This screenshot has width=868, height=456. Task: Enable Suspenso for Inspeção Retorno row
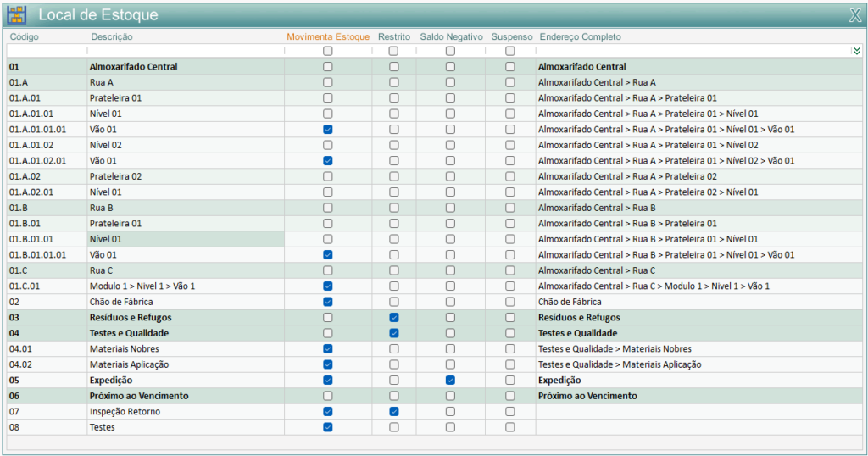click(510, 412)
